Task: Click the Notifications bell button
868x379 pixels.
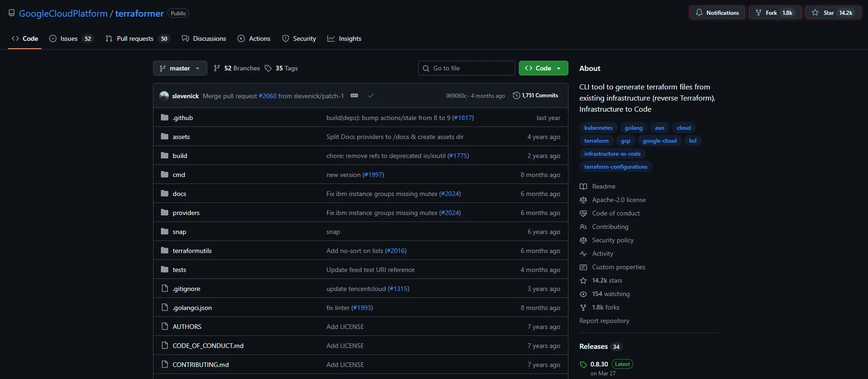Action: point(717,13)
